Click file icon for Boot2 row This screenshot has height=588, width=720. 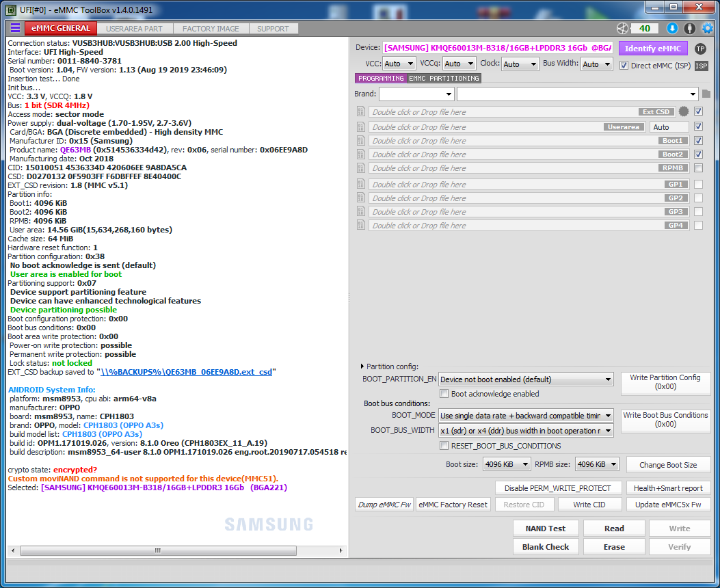click(361, 155)
